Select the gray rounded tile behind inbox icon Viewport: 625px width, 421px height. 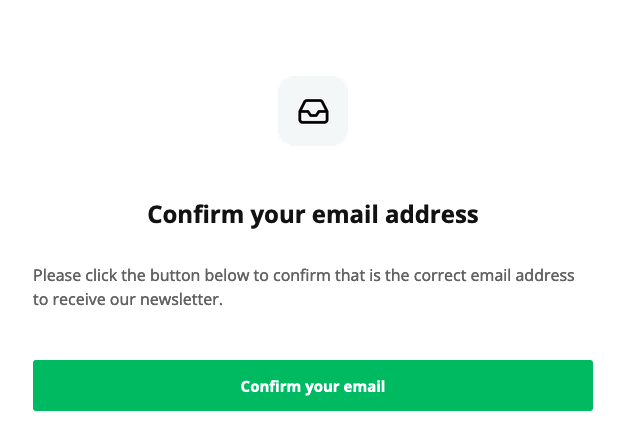[313, 111]
